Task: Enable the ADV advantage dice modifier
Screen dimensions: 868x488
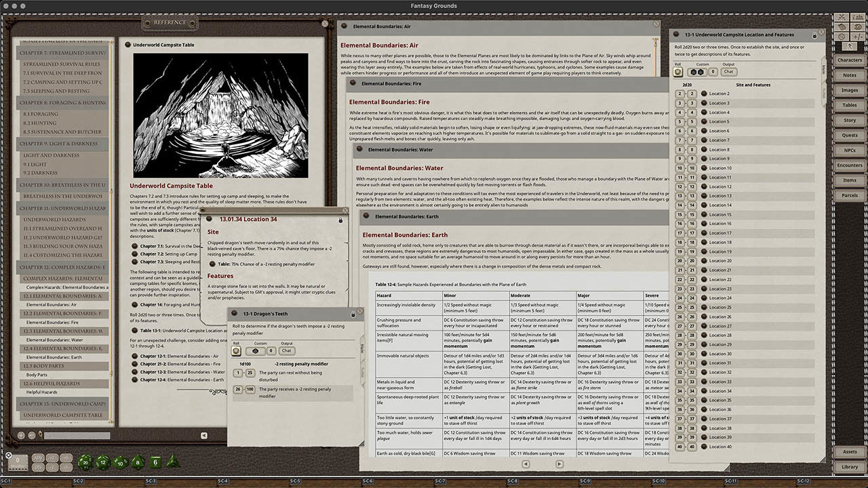Action: coord(38,458)
